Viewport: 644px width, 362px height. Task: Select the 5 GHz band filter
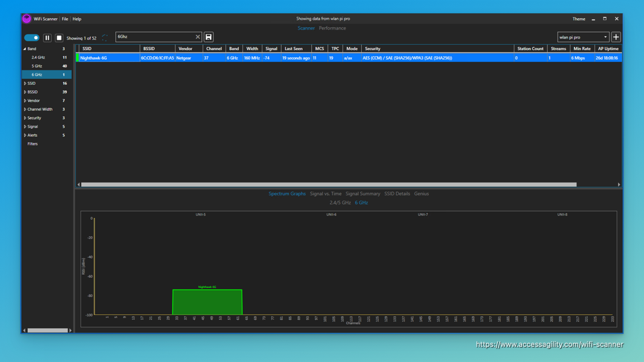pos(46,66)
